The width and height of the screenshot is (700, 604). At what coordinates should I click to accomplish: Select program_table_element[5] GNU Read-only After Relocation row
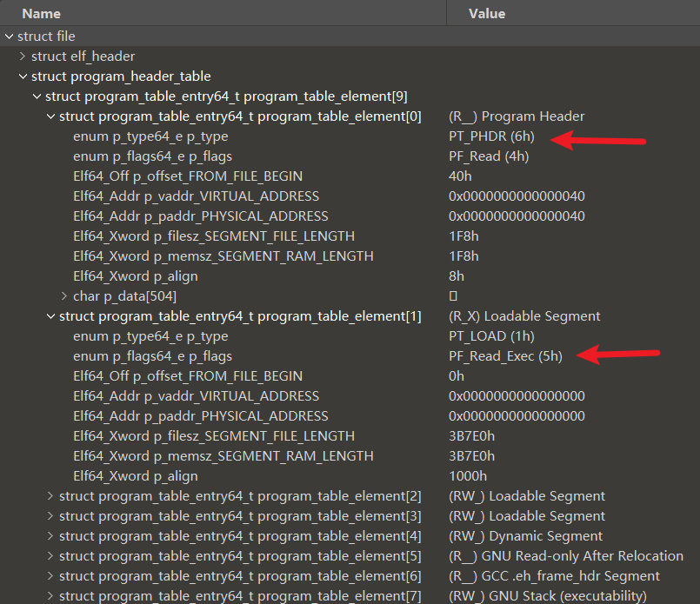pos(240,556)
